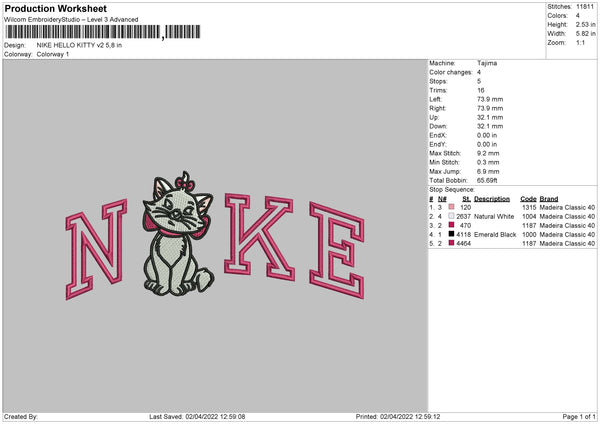Click the barcode under the worksheet title
This screenshot has width=600, height=424.
point(102,32)
